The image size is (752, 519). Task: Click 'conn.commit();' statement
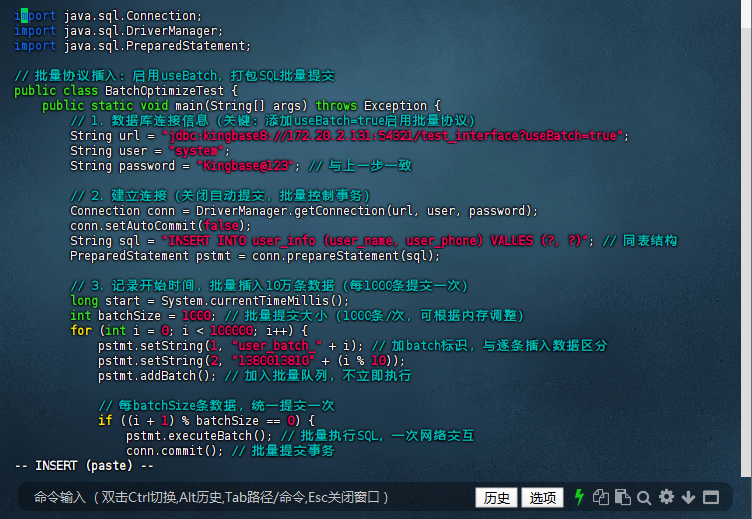(174, 450)
